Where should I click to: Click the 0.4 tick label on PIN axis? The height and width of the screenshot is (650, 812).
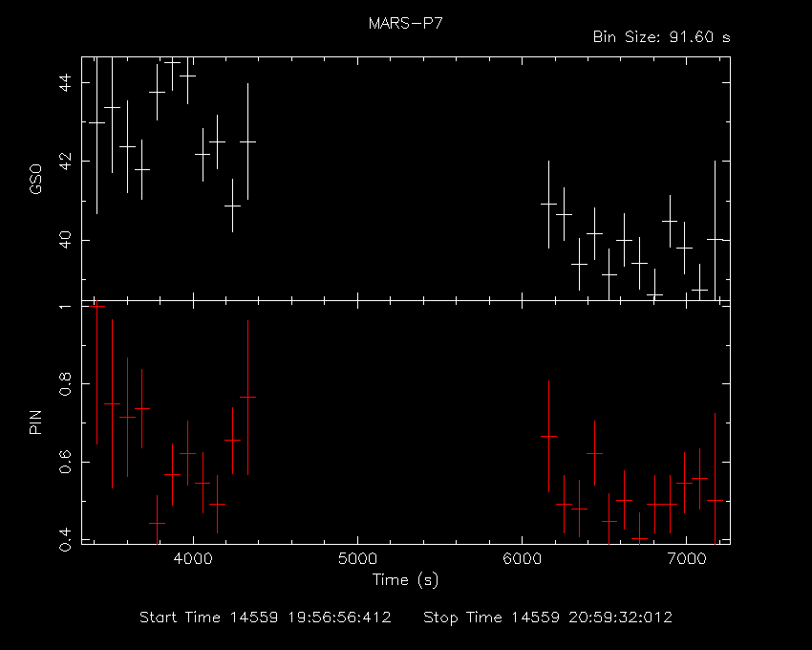65,539
